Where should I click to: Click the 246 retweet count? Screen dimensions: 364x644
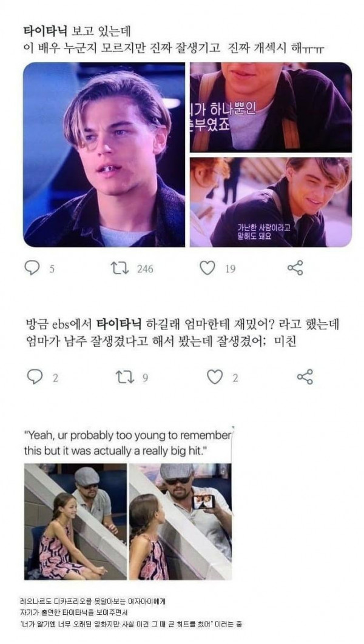click(x=145, y=269)
